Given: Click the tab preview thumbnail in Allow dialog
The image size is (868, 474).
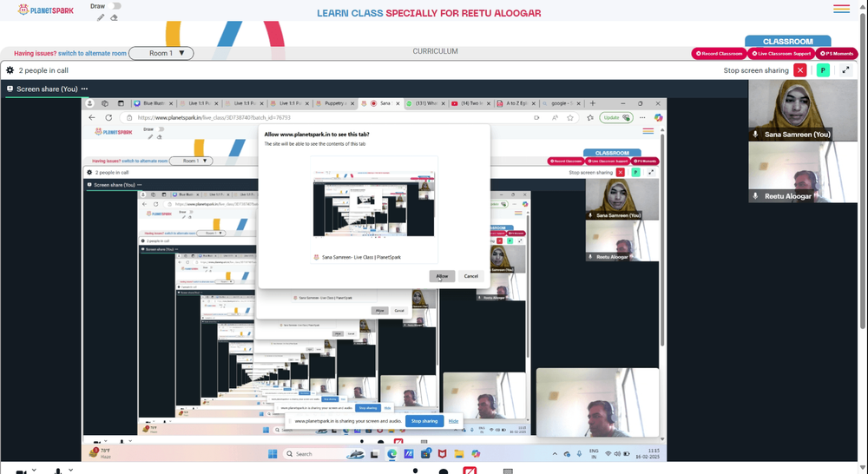Looking at the screenshot, I should [x=373, y=203].
